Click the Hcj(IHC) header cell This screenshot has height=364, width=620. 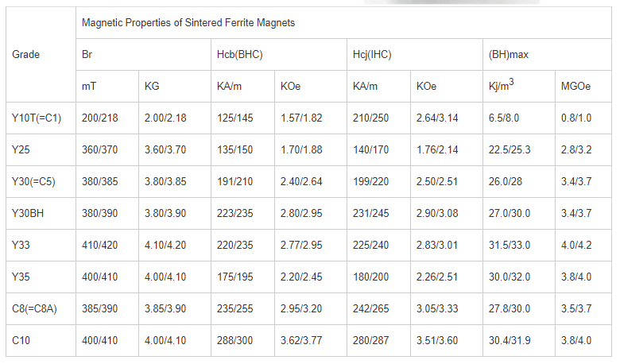pos(415,55)
